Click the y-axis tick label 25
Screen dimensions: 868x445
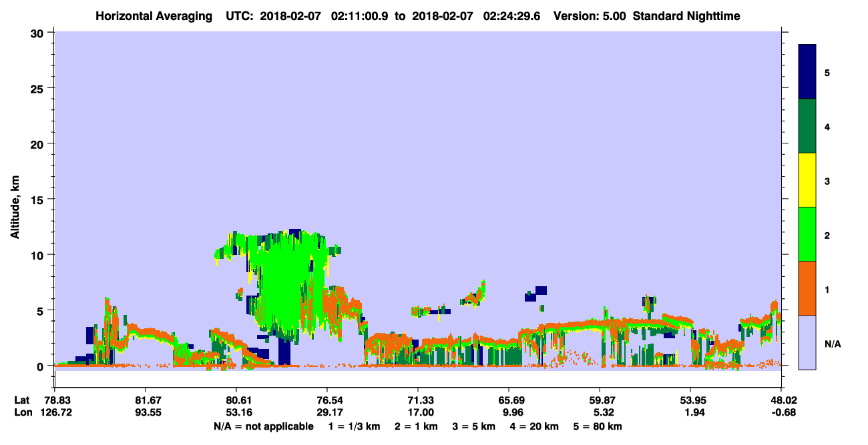[39, 88]
